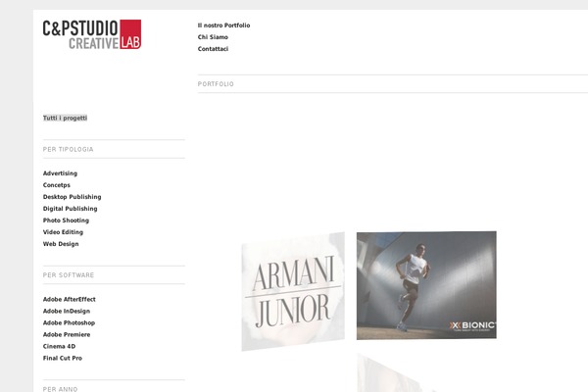
Task: Click the PER TIPOLOGIA heading
Action: pyautogui.click(x=69, y=149)
